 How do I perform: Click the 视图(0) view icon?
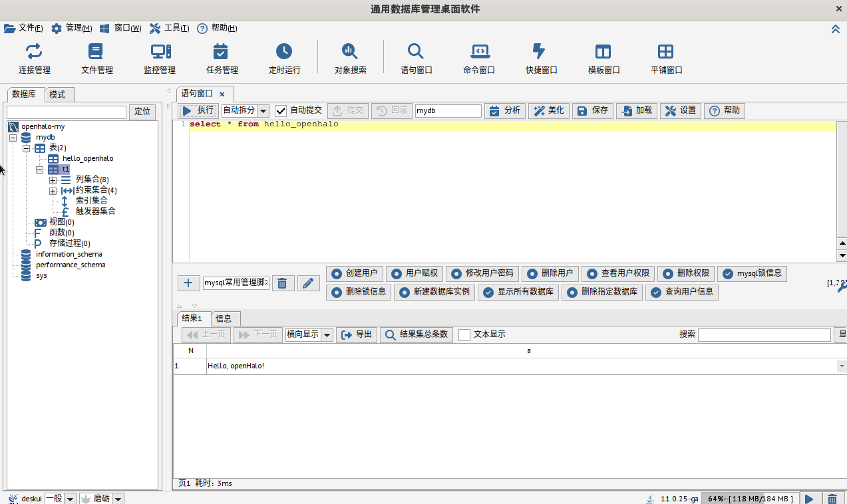pyautogui.click(x=41, y=222)
